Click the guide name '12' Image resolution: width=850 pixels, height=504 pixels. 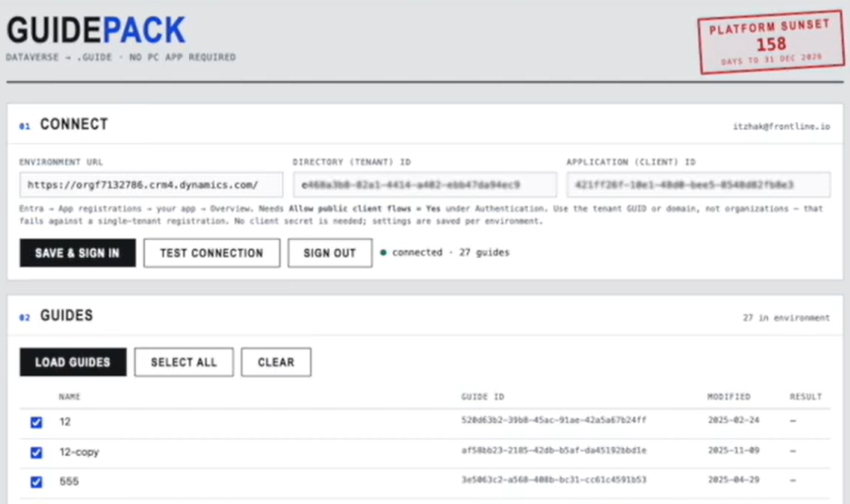[x=65, y=421]
